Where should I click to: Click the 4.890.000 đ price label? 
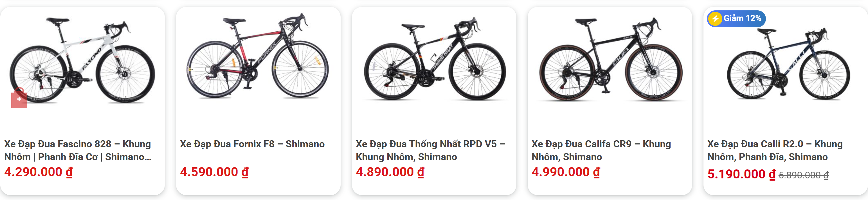pos(390,172)
